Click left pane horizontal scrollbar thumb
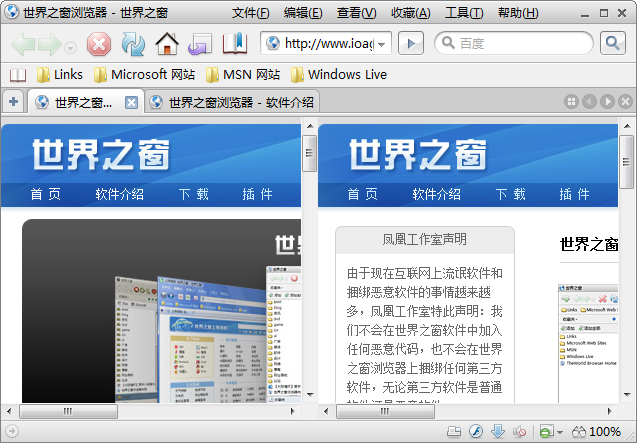637x443 pixels. click(x=69, y=411)
